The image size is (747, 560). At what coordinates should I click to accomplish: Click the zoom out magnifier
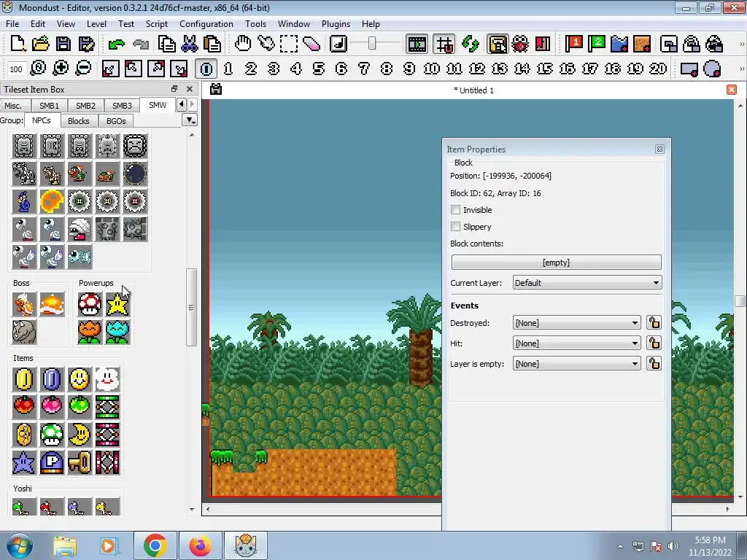(x=83, y=69)
